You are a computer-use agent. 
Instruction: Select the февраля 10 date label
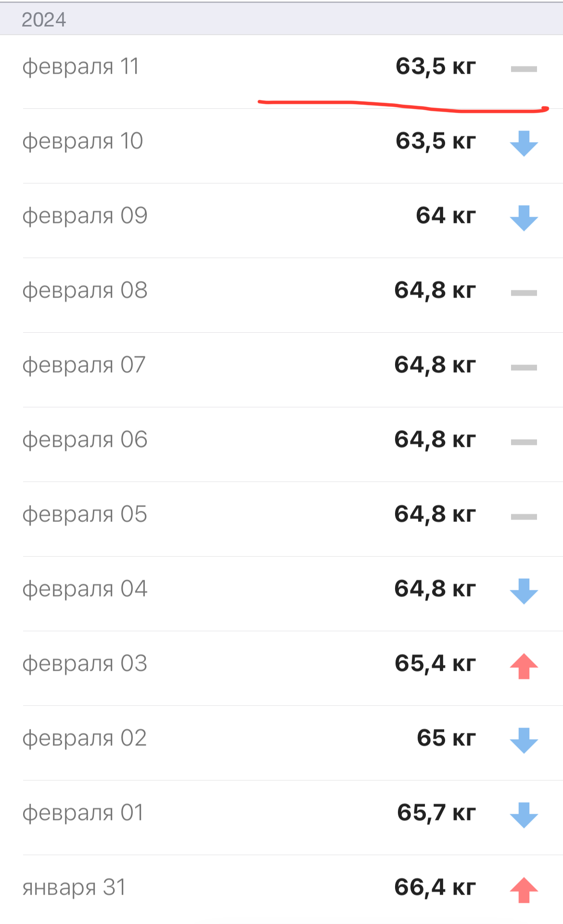[83, 141]
